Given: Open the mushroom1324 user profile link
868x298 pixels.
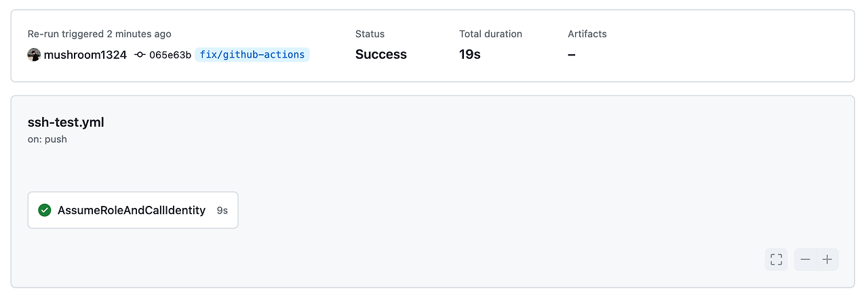Looking at the screenshot, I should pos(85,55).
